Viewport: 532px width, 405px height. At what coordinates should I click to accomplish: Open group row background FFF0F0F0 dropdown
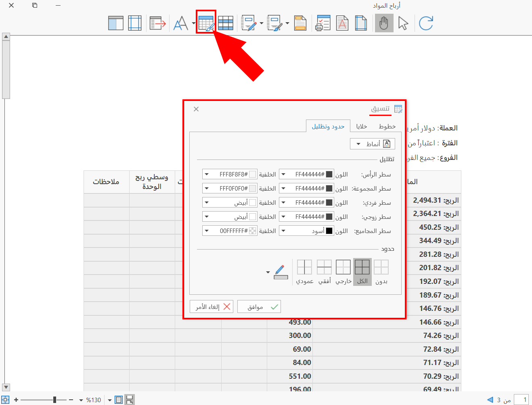tap(207, 189)
